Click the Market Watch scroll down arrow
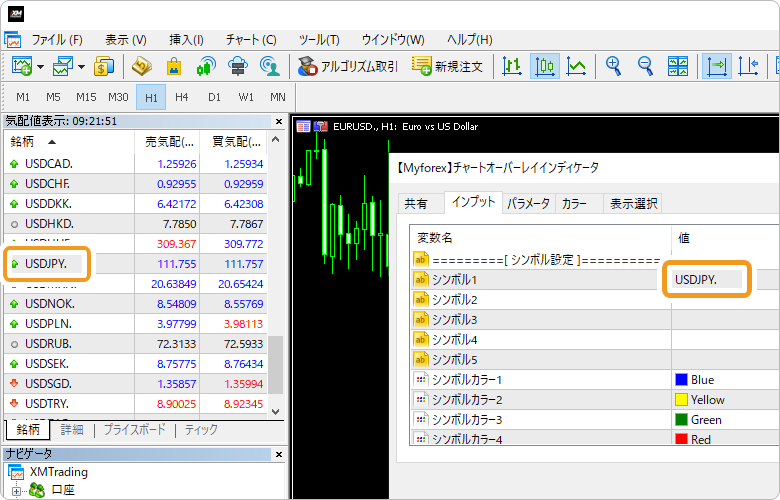The image size is (780, 500). [x=276, y=412]
